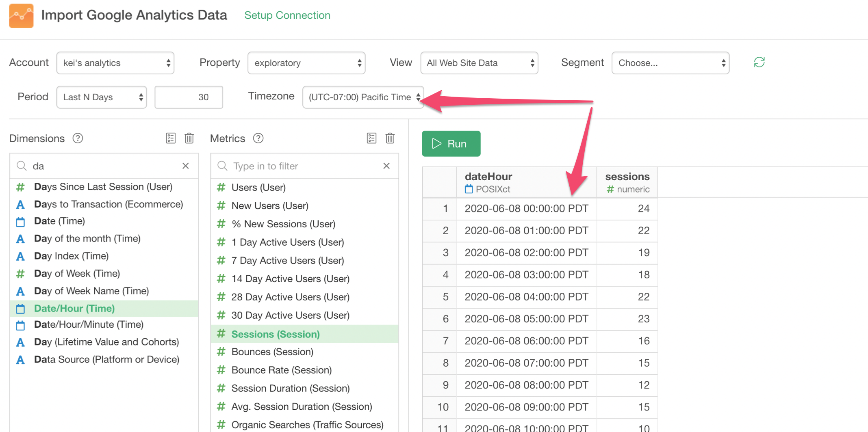This screenshot has height=432, width=868.
Task: Click sessions value 12 in row 9
Action: (627, 385)
